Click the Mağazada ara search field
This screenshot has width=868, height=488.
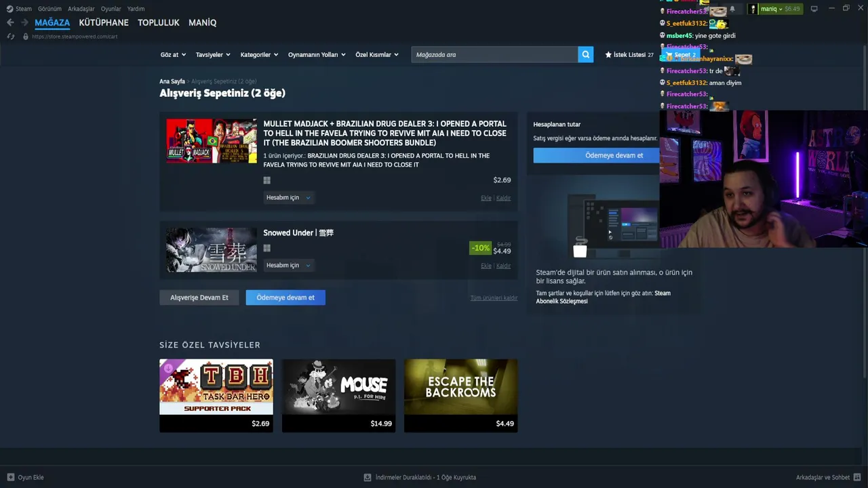click(494, 54)
